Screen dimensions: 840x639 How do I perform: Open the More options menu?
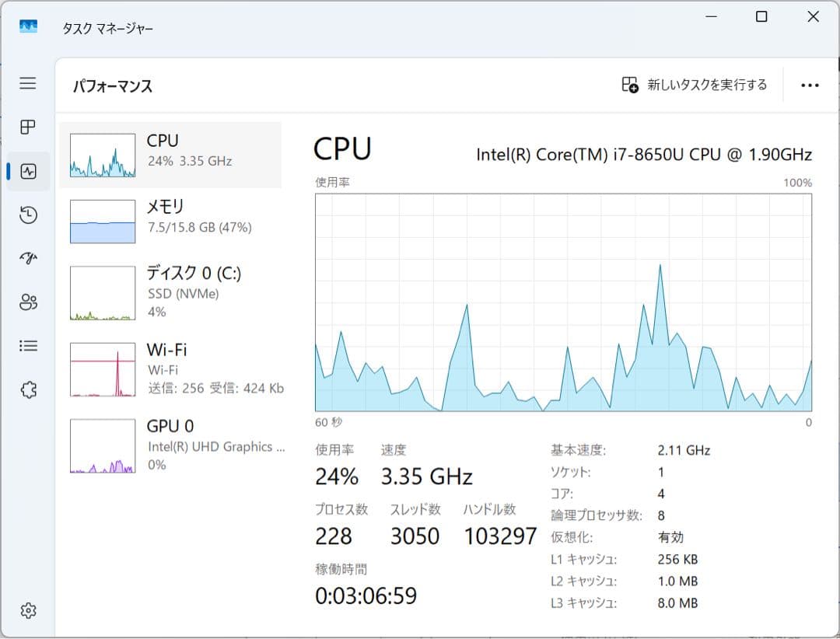point(810,85)
